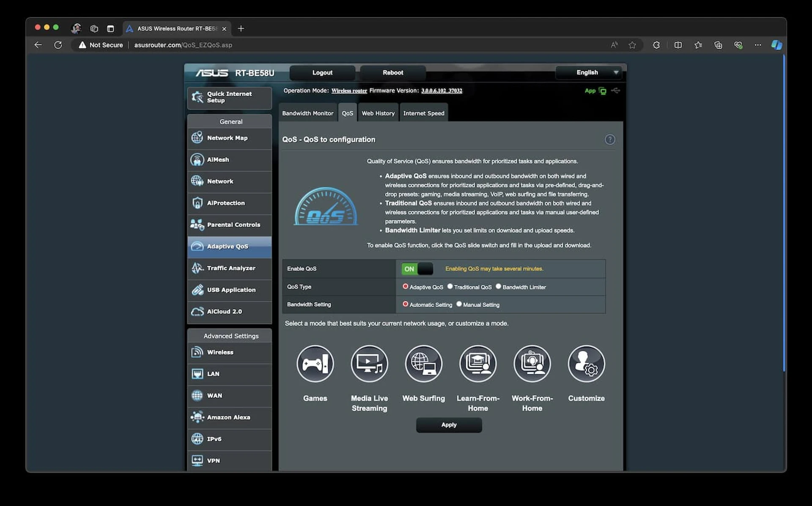Select the ASUS Wireless Router browser tab
Screen dimensions: 812x506
[177, 28]
